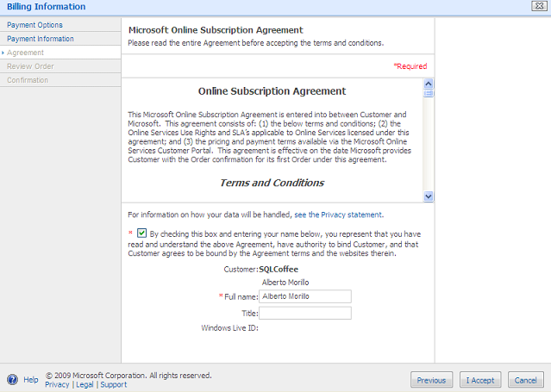Select the Confirmation step
The width and height of the screenshot is (551, 392).
[x=28, y=80]
